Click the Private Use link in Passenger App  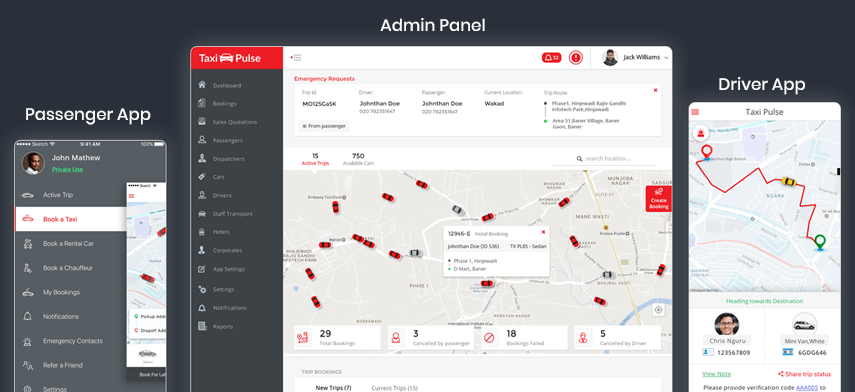click(x=68, y=170)
